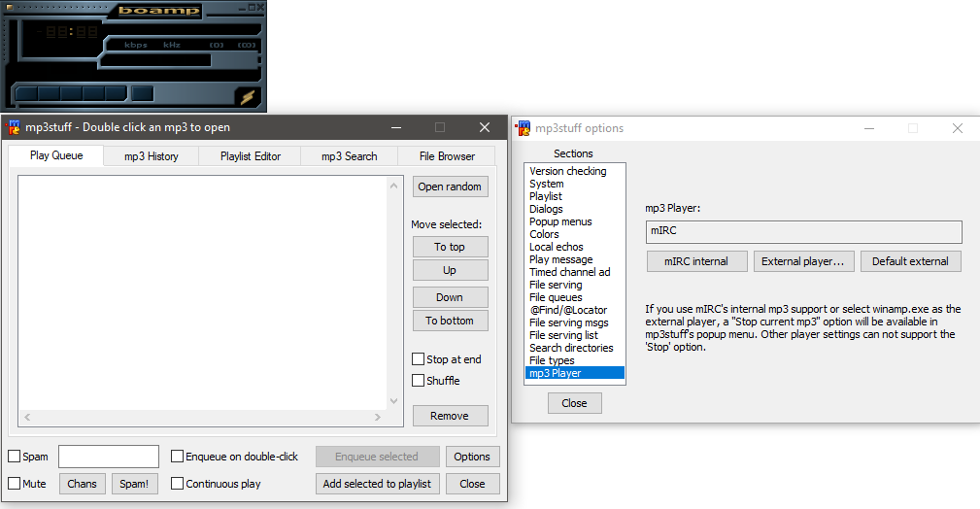Click the mp3 Player path field showing mIRC

804,231
